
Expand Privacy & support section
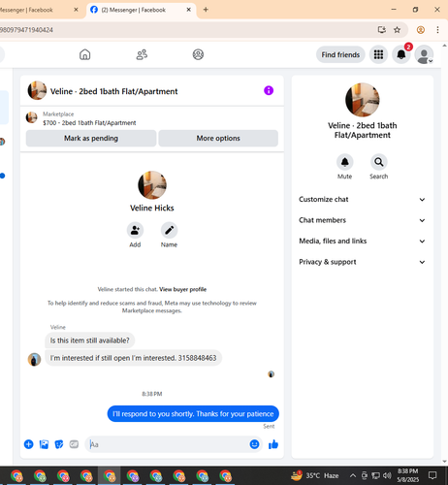click(362, 262)
